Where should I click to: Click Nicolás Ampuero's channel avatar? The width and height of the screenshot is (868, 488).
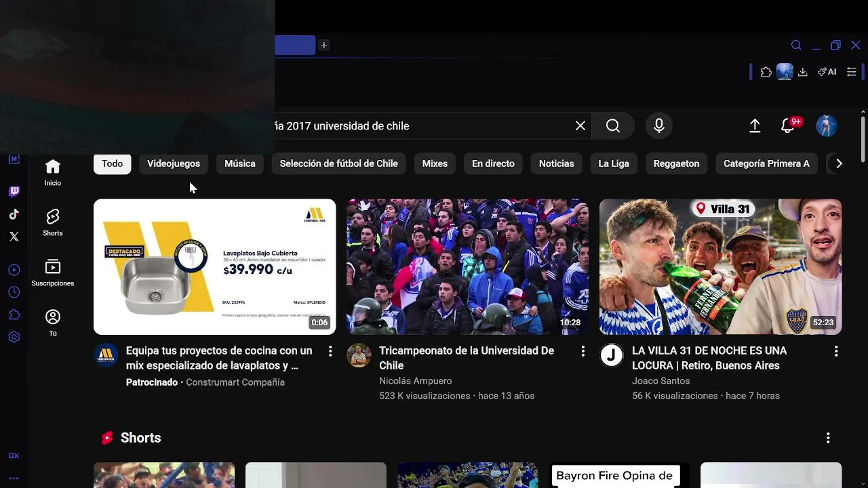[359, 355]
